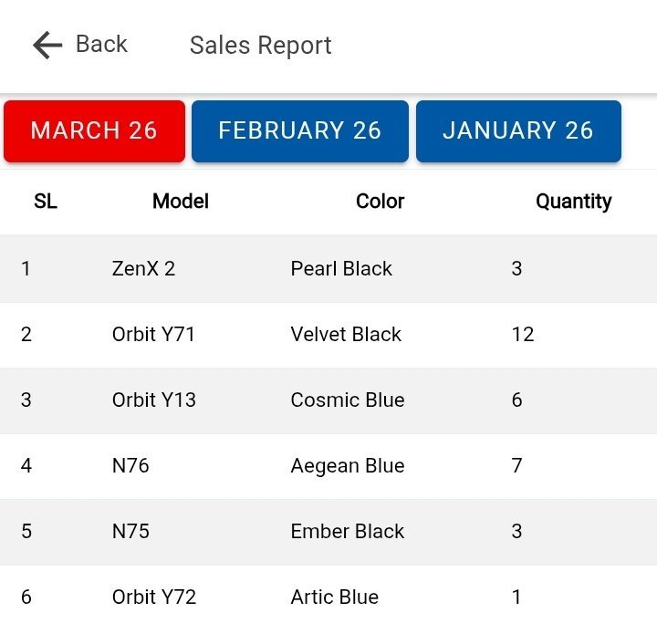Image resolution: width=657 pixels, height=644 pixels.
Task: Click the Model column header
Action: pyautogui.click(x=181, y=202)
